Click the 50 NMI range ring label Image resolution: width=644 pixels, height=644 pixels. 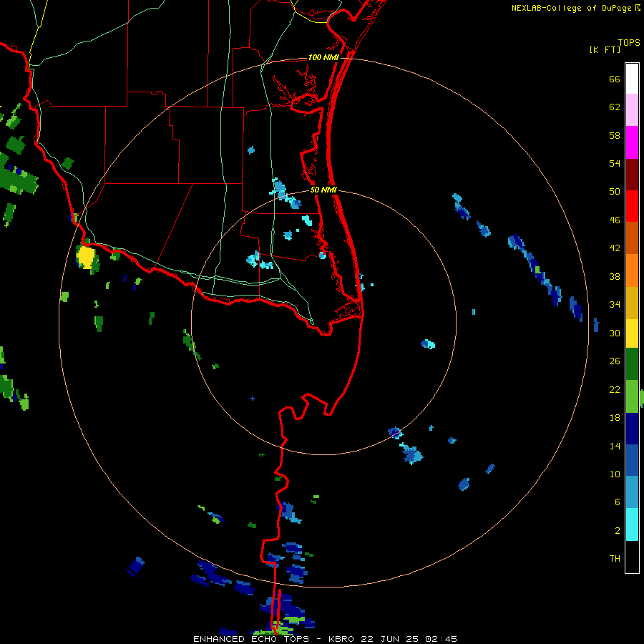323,190
